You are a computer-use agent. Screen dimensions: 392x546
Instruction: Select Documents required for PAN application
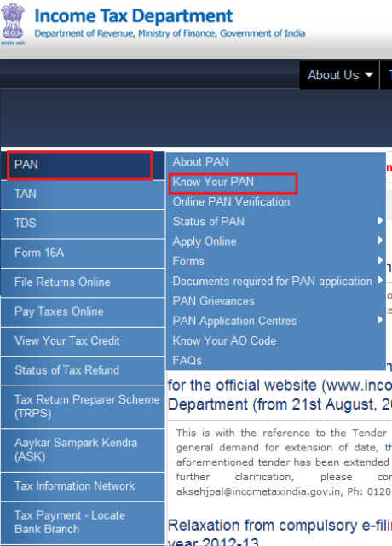click(x=273, y=281)
